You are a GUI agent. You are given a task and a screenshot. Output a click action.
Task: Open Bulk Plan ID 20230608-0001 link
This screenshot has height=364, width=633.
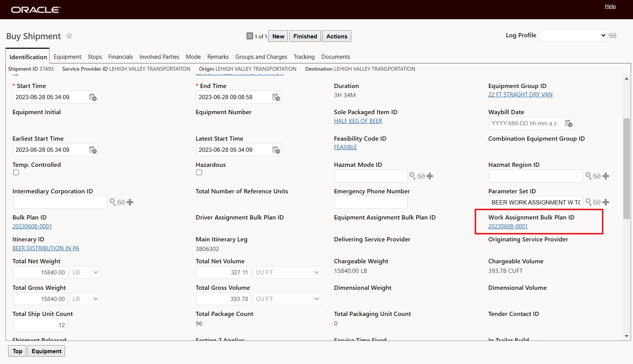(32, 226)
